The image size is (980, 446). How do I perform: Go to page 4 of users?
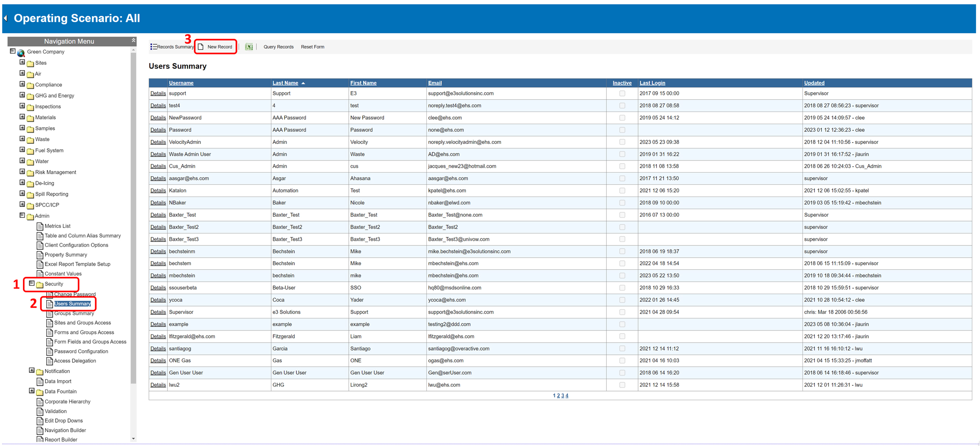click(x=567, y=396)
